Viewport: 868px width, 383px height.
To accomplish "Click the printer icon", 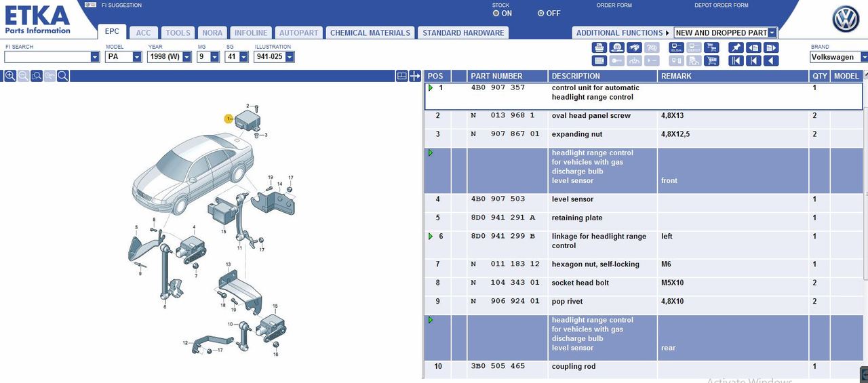I will (599, 47).
